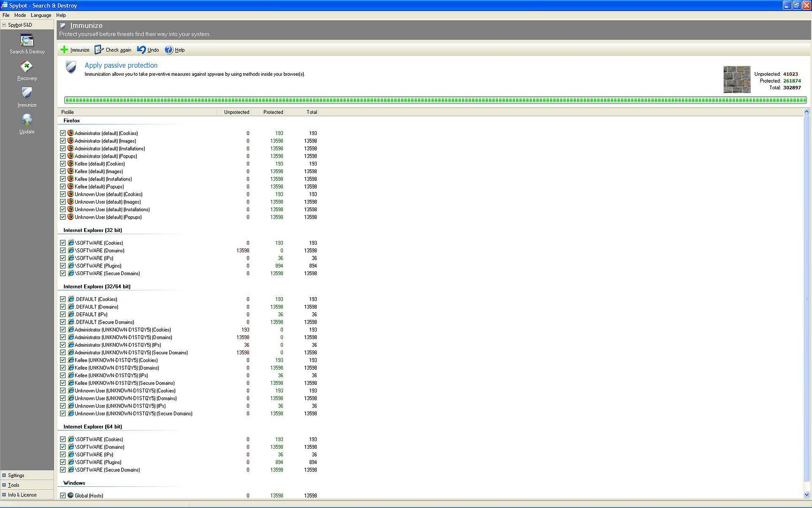Select the Internet Explorer (32 bit) heading
The image size is (812, 508).
93,230
